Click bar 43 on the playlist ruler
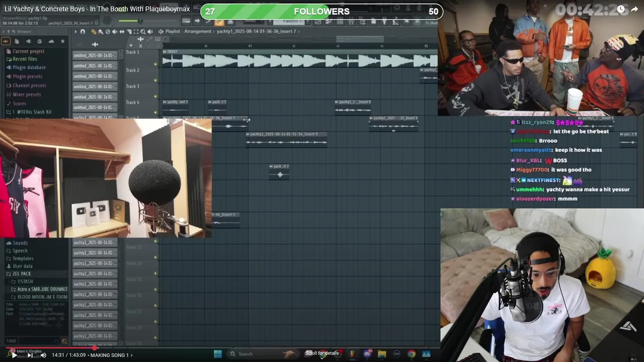 (338, 46)
